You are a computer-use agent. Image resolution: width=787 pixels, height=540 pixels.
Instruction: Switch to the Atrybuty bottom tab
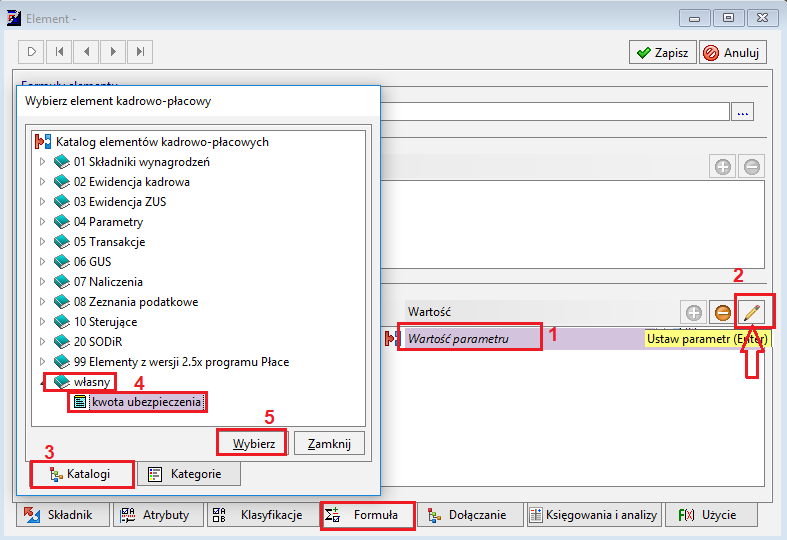pyautogui.click(x=158, y=515)
